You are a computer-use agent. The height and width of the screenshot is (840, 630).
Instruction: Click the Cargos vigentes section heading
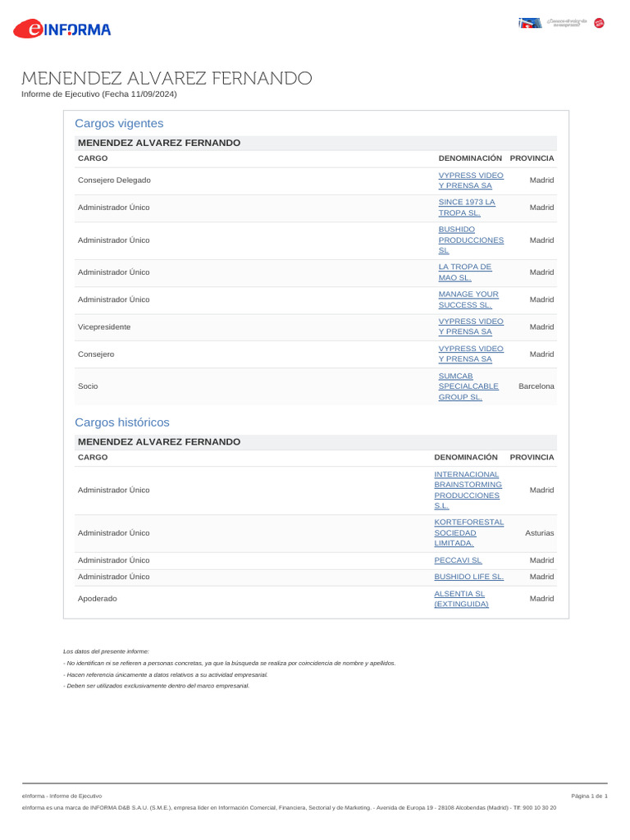click(119, 123)
